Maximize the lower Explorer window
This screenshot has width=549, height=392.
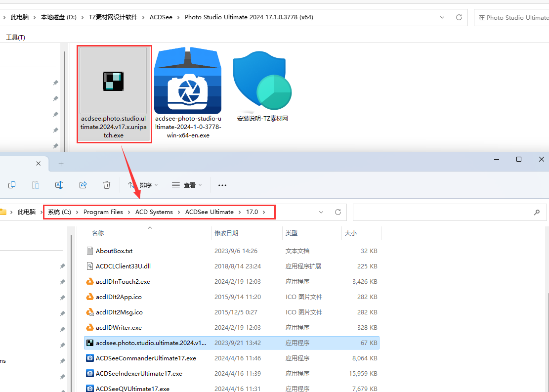pos(519,159)
